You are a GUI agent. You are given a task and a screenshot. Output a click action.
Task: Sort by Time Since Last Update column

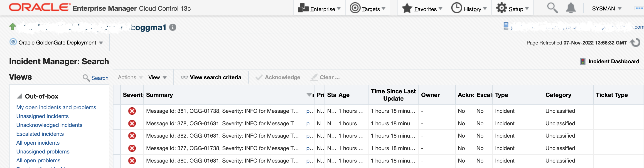[393, 95]
